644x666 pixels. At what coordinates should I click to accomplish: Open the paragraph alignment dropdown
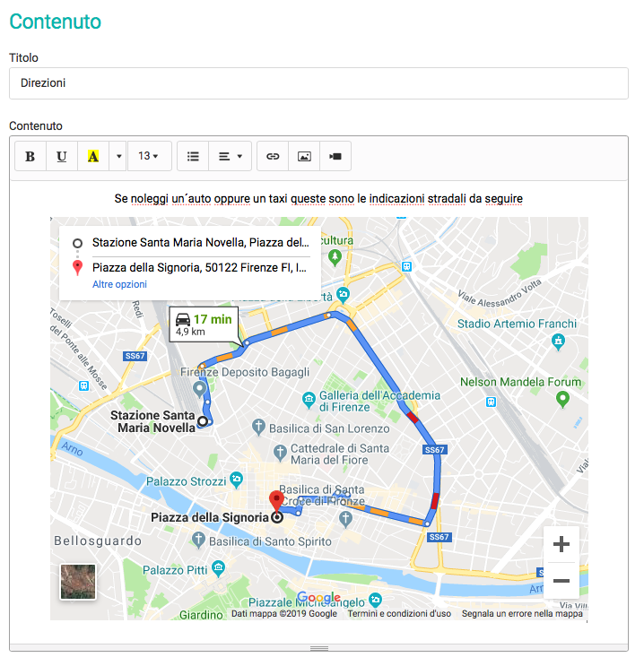tap(230, 156)
